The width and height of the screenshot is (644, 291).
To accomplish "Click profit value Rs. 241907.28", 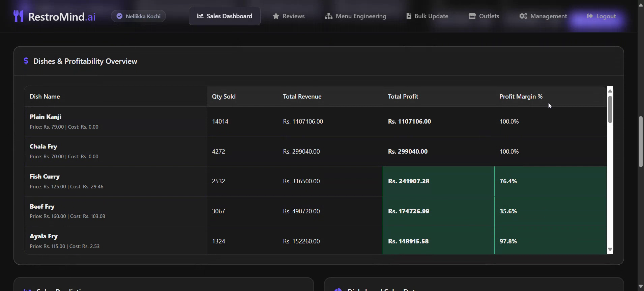I will [409, 181].
